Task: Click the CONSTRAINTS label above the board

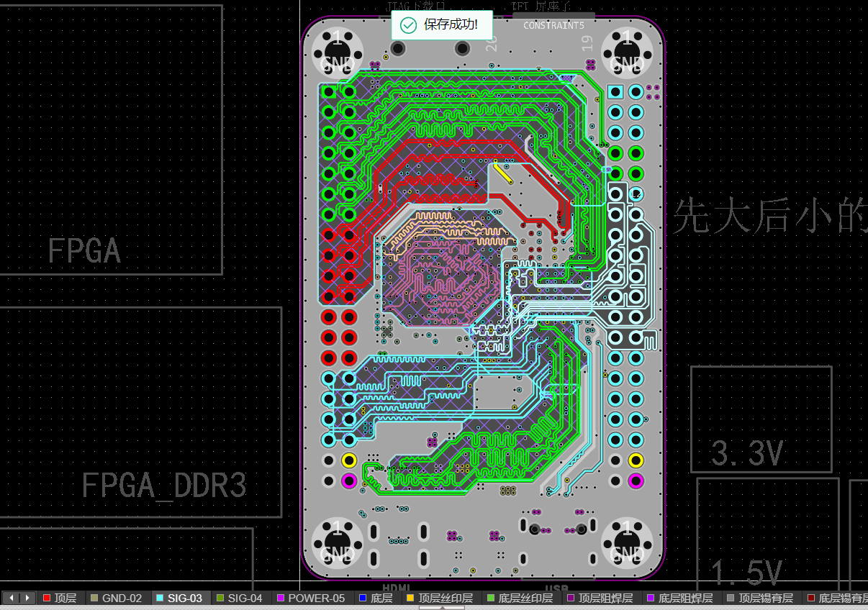Action: 554,25
